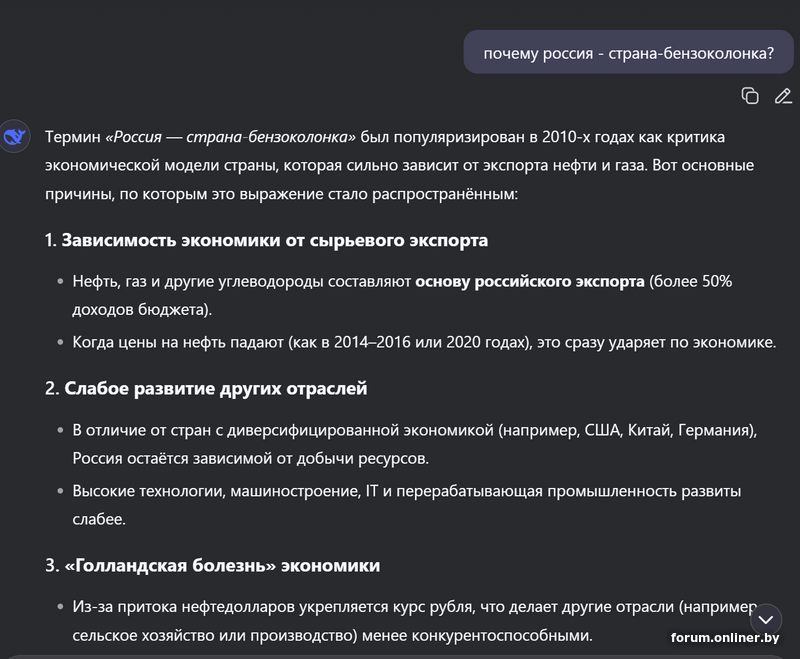Click bold text 'основу российского экспорта'
This screenshot has width=800, height=659.
pos(530,282)
